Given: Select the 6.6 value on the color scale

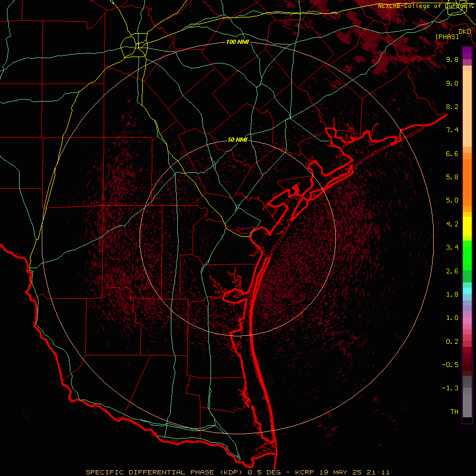Looking at the screenshot, I should 452,154.
